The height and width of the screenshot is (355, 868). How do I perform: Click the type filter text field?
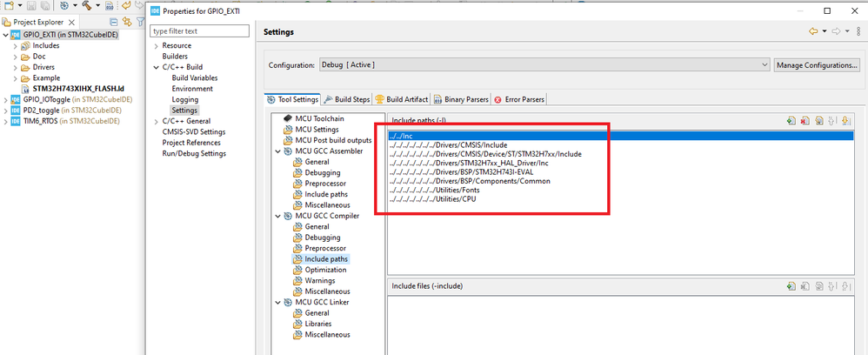tap(200, 31)
